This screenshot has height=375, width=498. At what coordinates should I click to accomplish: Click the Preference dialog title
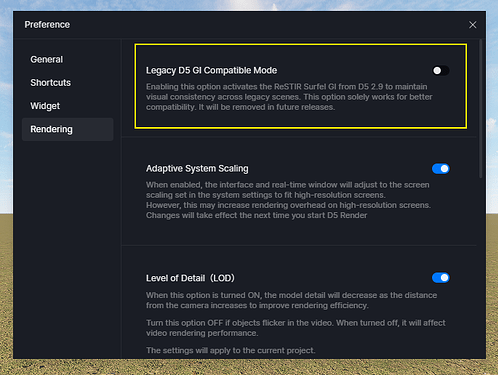coord(47,25)
